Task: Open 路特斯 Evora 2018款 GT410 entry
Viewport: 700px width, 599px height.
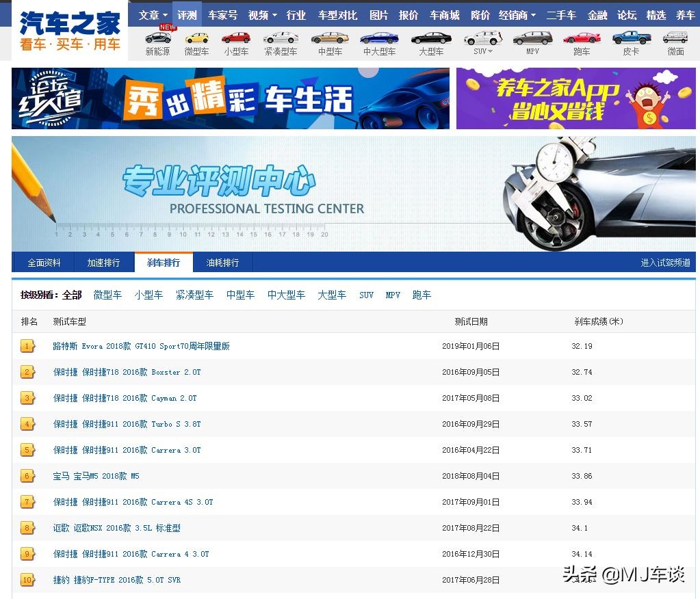Action: (x=141, y=346)
